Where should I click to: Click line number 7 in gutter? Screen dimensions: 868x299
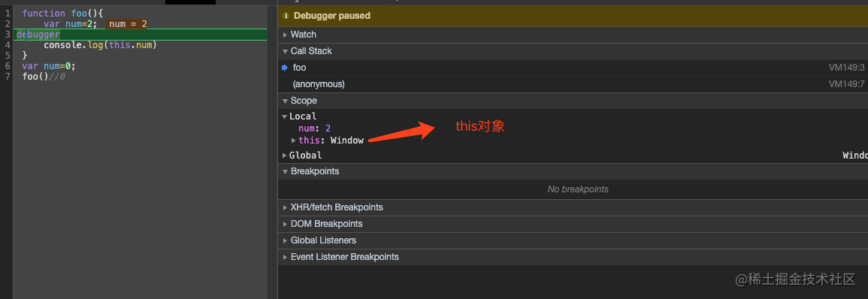click(8, 77)
